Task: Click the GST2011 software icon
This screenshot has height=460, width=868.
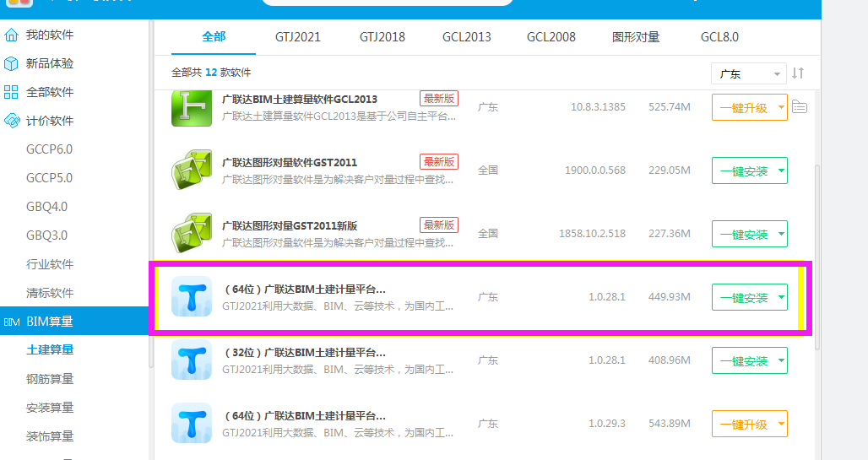Action: (192, 170)
